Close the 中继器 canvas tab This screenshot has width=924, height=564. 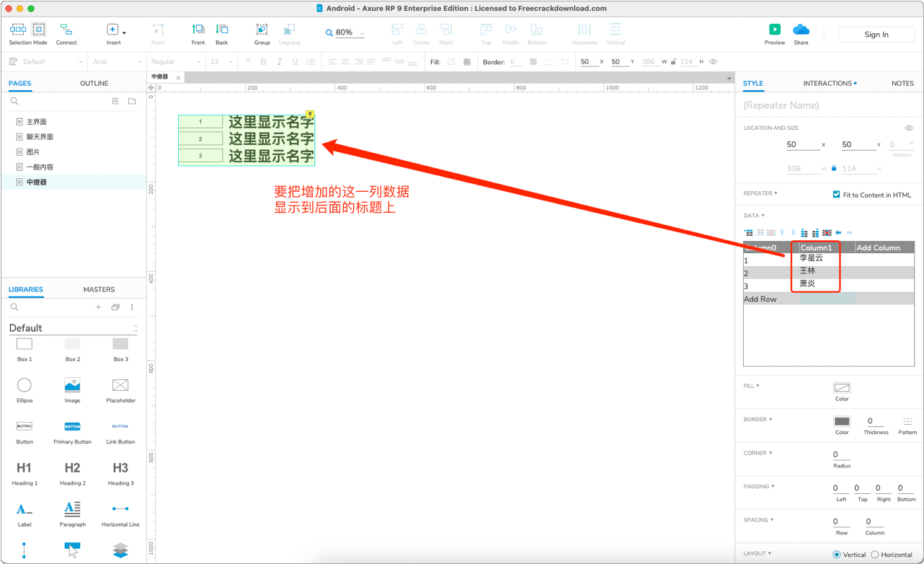click(178, 78)
